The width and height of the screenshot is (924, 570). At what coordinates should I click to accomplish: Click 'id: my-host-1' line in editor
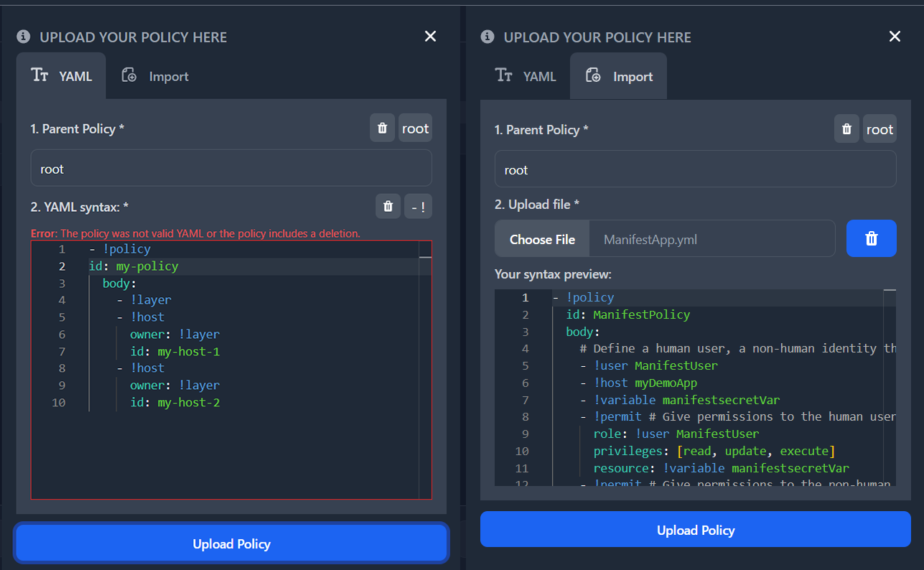click(174, 351)
